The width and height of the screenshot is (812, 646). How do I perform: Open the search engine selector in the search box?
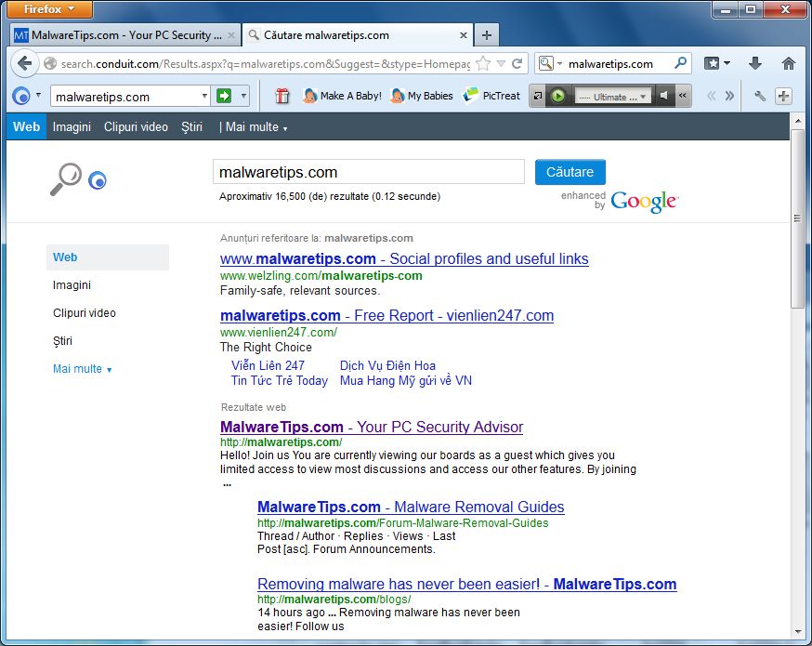pyautogui.click(x=550, y=64)
